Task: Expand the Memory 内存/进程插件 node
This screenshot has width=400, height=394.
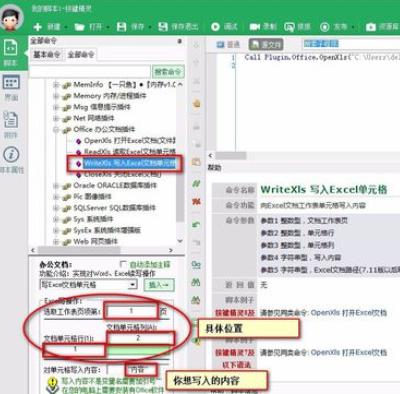Action: (56, 96)
